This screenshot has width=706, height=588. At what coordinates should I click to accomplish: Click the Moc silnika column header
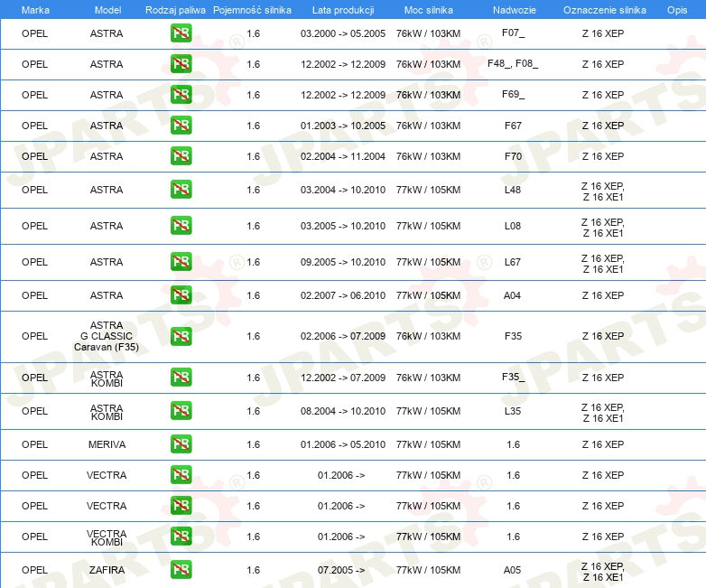(x=428, y=9)
